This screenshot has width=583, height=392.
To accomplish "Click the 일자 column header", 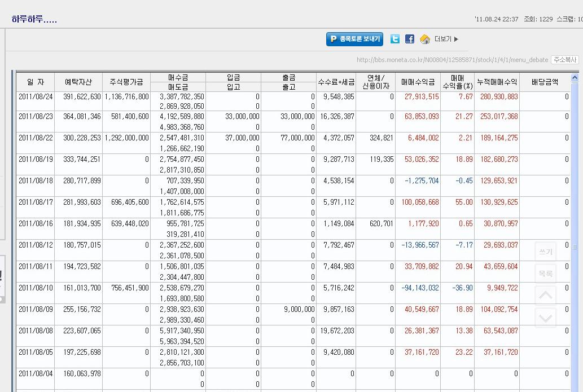I will coord(35,82).
